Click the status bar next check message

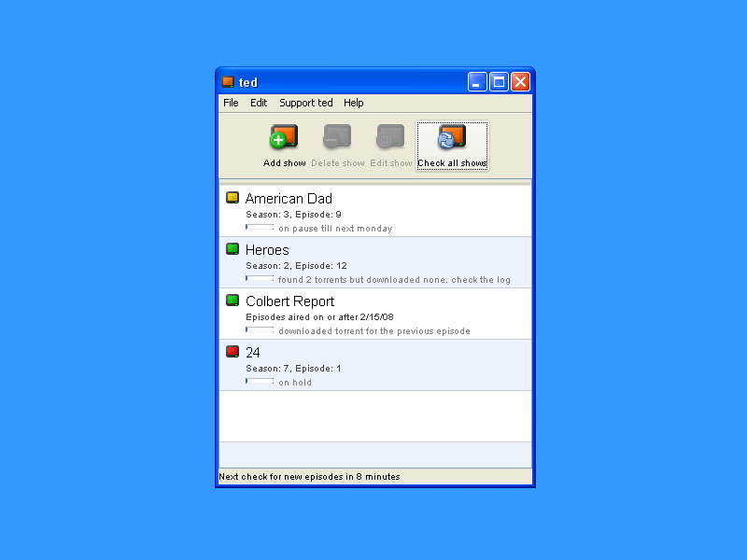(309, 477)
